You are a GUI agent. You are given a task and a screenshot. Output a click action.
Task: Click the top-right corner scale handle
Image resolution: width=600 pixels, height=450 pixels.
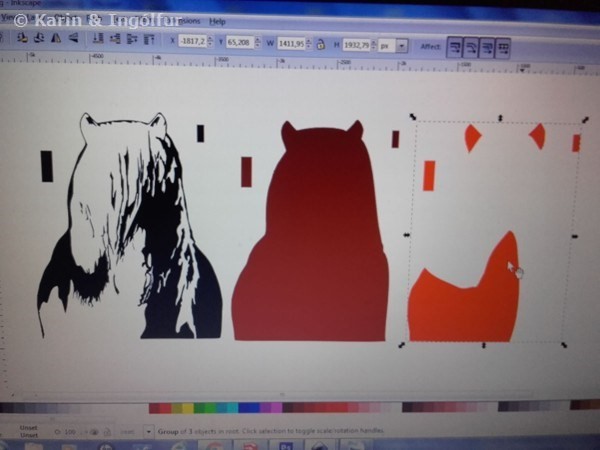tap(585, 120)
